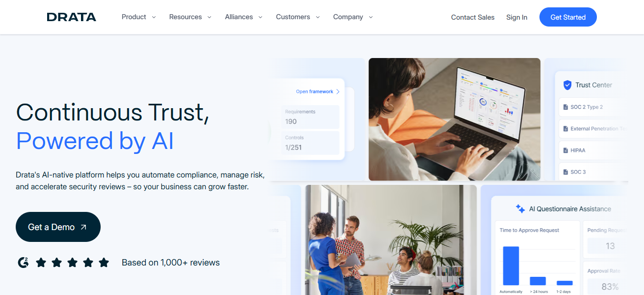Click the Get Started button

(568, 17)
